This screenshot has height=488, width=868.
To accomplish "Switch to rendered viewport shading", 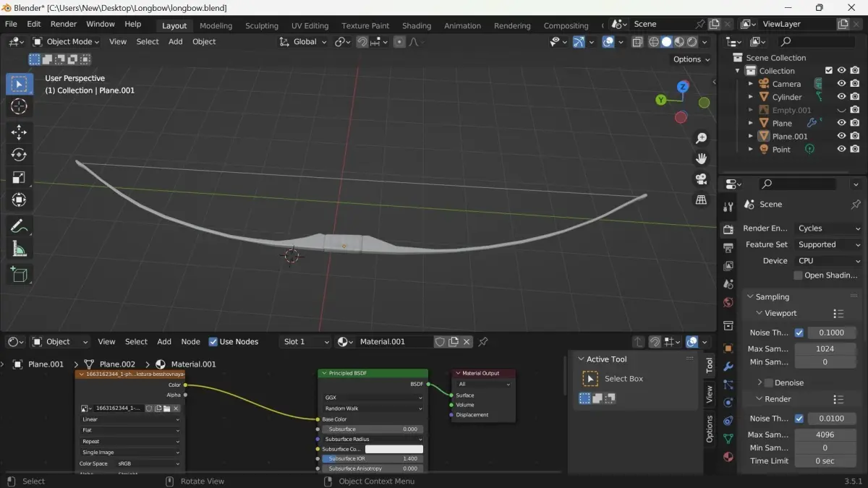I will pos(692,42).
